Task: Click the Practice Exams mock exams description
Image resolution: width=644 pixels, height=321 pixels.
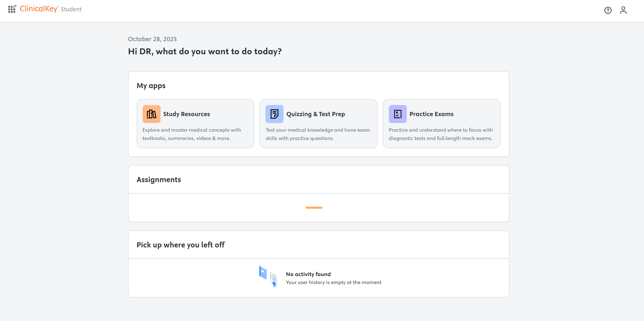Action: point(441,134)
